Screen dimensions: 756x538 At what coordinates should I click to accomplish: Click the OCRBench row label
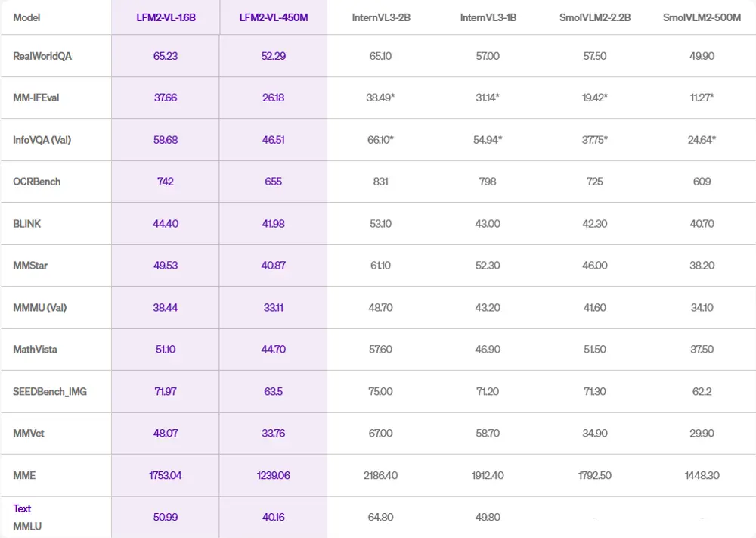pos(37,182)
